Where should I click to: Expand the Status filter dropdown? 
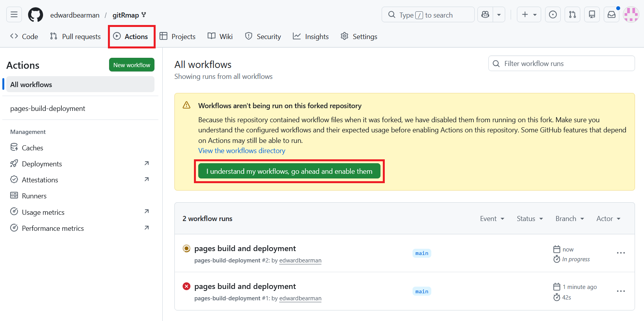[530, 219]
